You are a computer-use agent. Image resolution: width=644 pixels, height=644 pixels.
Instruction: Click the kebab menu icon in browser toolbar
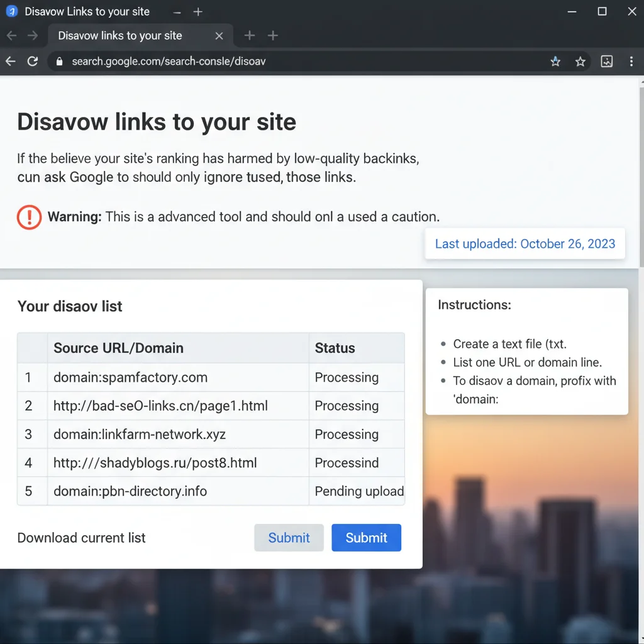click(631, 62)
